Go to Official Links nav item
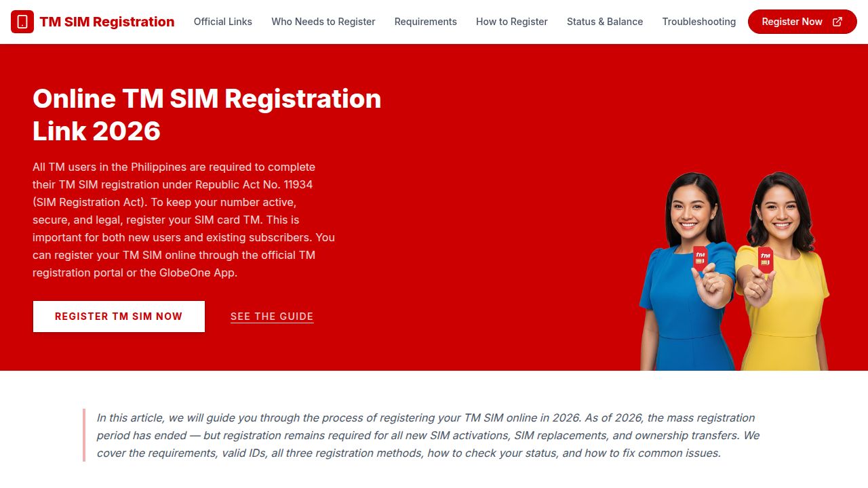Viewport: 868px width, 488px height. pos(223,22)
